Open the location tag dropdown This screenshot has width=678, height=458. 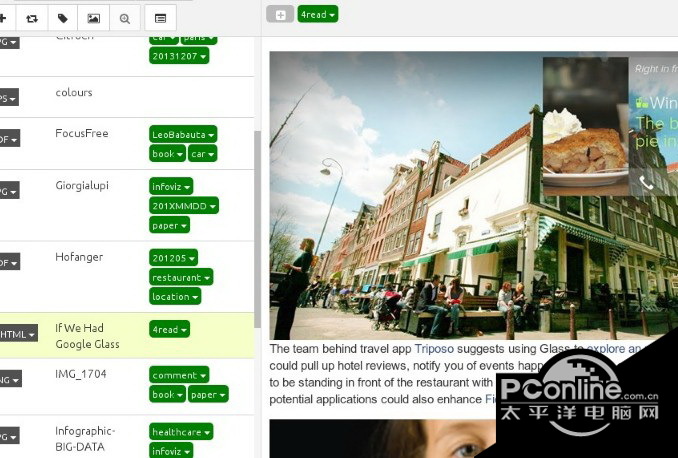(x=175, y=297)
